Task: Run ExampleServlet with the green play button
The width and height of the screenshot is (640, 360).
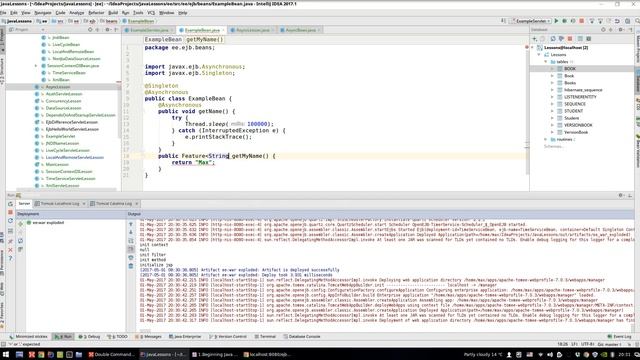Action: (556, 21)
